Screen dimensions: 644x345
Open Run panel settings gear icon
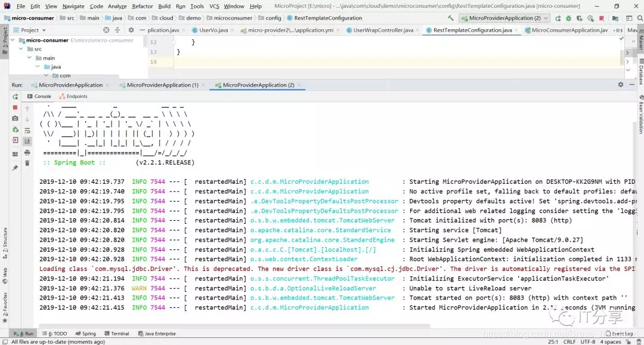pos(621,84)
